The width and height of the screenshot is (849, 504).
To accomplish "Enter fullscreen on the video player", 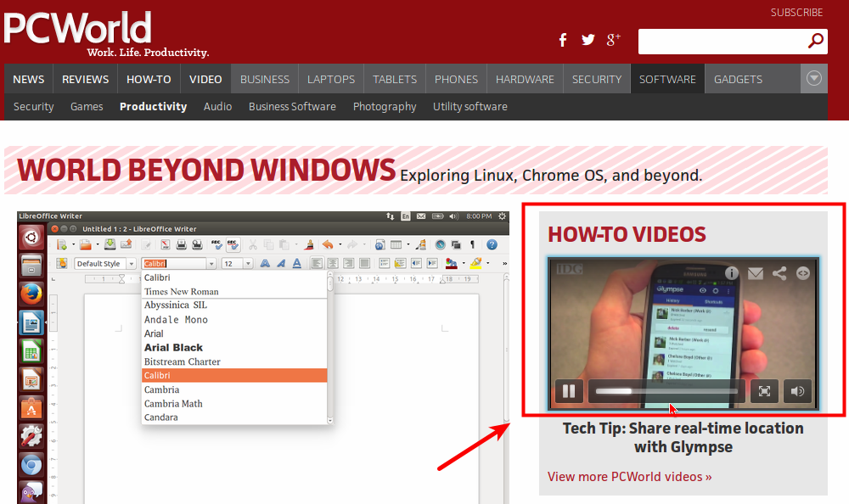I will pos(764,391).
